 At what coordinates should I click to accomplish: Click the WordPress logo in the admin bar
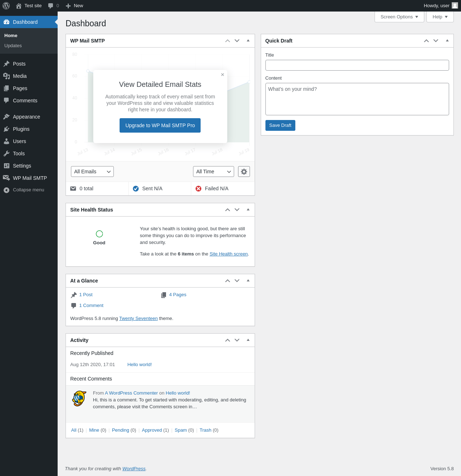(6, 6)
